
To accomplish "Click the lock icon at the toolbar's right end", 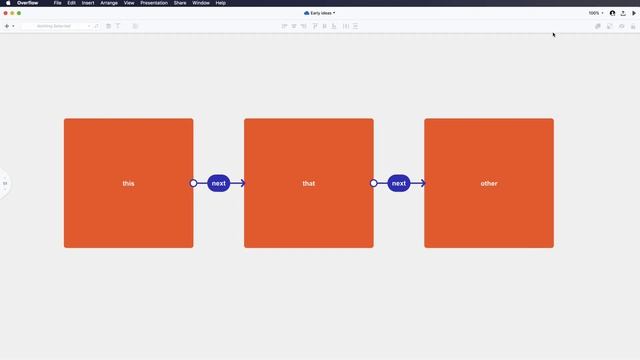I will 633,26.
